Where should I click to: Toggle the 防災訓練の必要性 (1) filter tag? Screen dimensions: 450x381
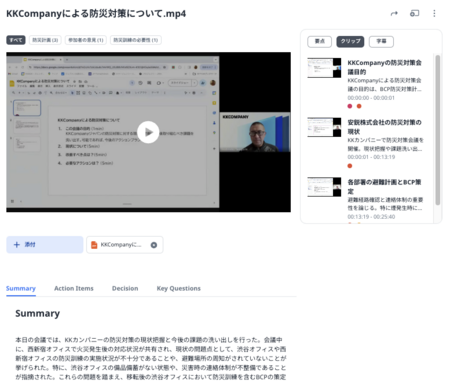coord(136,40)
